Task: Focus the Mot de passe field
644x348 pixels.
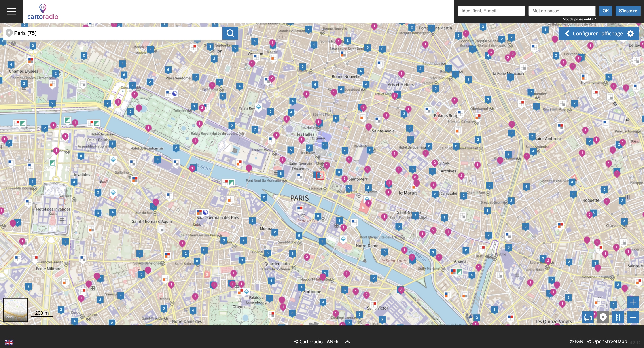Action: click(562, 11)
